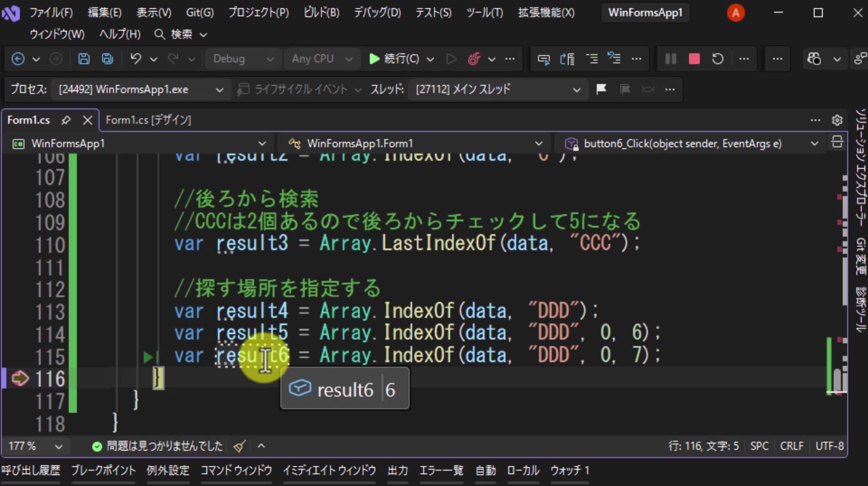This screenshot has height=486, width=868.
Task: Toggle pin on the Form1.cs tab
Action: (66, 120)
